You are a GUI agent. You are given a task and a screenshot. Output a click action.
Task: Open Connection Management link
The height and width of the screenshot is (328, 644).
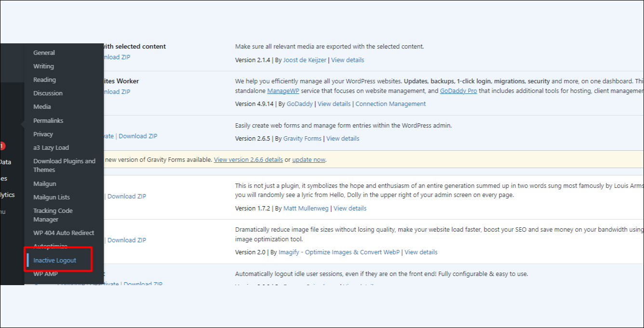point(390,104)
